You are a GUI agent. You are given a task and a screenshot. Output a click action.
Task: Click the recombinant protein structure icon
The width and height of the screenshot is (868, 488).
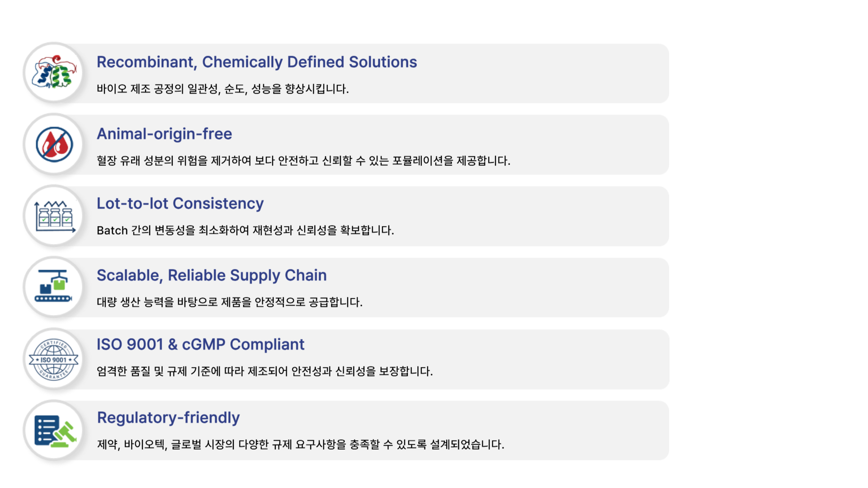pos(54,73)
